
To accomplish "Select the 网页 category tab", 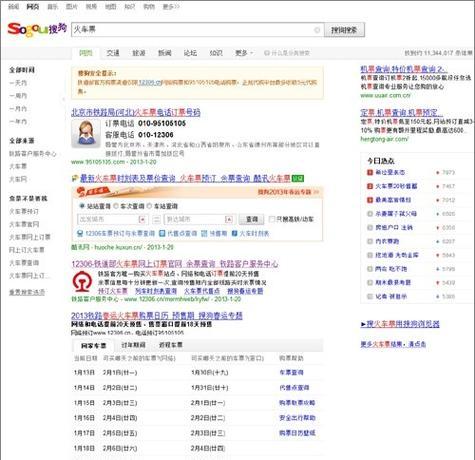I will (x=86, y=53).
